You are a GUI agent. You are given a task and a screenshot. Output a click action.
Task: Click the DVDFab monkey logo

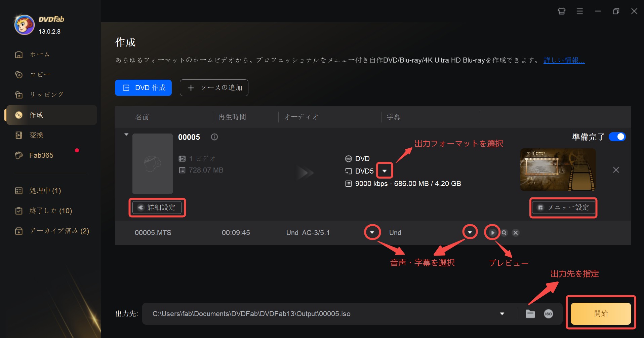point(24,25)
